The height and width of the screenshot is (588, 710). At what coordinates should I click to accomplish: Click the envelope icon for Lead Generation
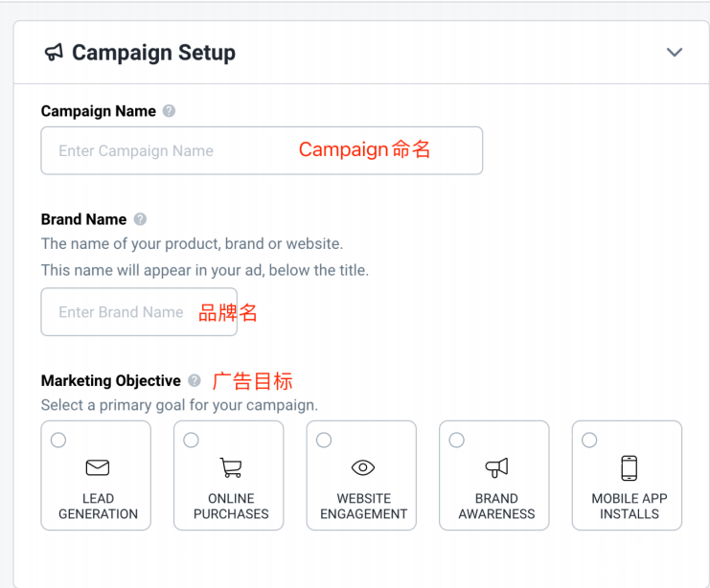(98, 468)
